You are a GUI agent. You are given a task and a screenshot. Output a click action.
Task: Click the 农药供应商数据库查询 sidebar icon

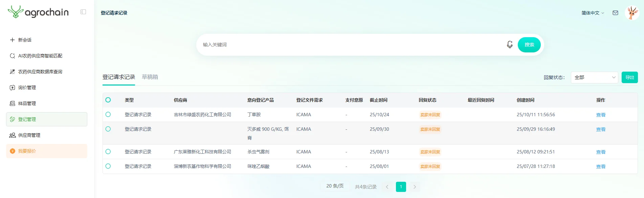click(x=12, y=72)
